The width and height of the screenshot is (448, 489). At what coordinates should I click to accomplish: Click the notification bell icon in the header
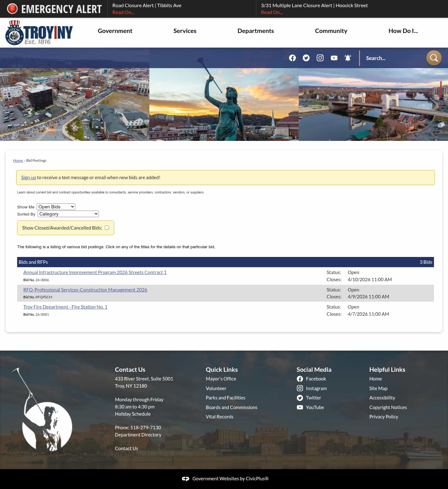pyautogui.click(x=348, y=58)
